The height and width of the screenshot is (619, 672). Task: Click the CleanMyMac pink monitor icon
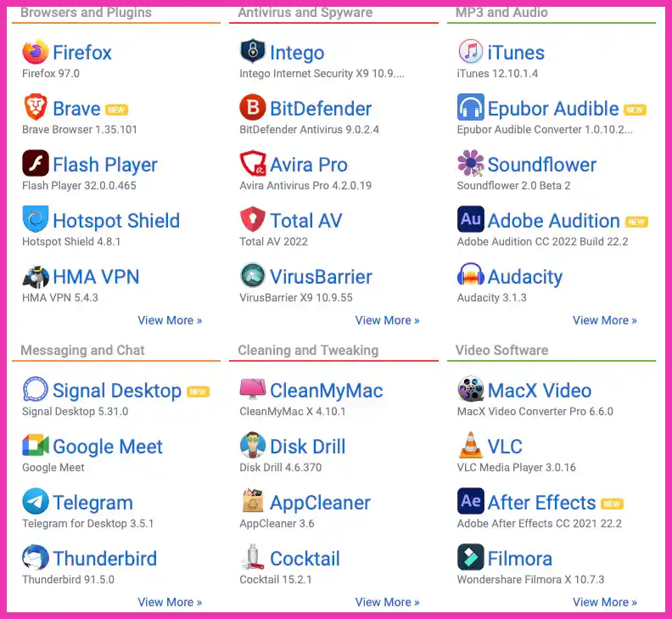[253, 388]
